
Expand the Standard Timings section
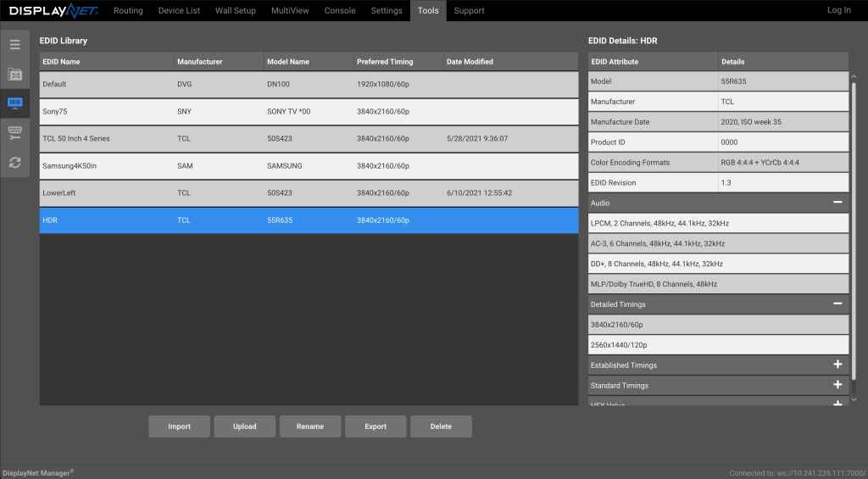(837, 385)
